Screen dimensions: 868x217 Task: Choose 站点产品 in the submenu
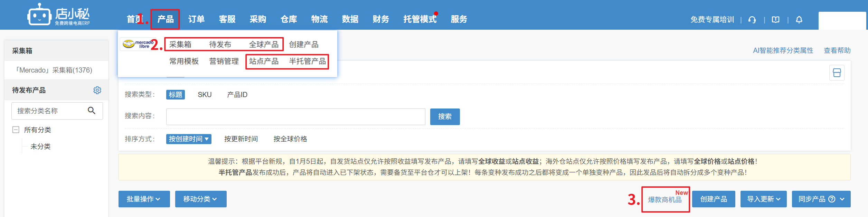pyautogui.click(x=264, y=62)
